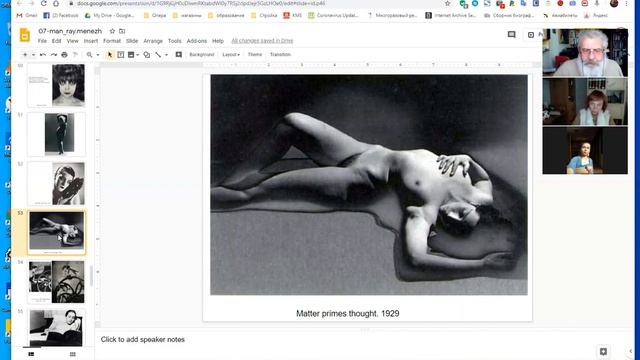Click All changes saved in Drive link
Image resolution: width=640 pixels, height=360 pixels.
tap(262, 41)
